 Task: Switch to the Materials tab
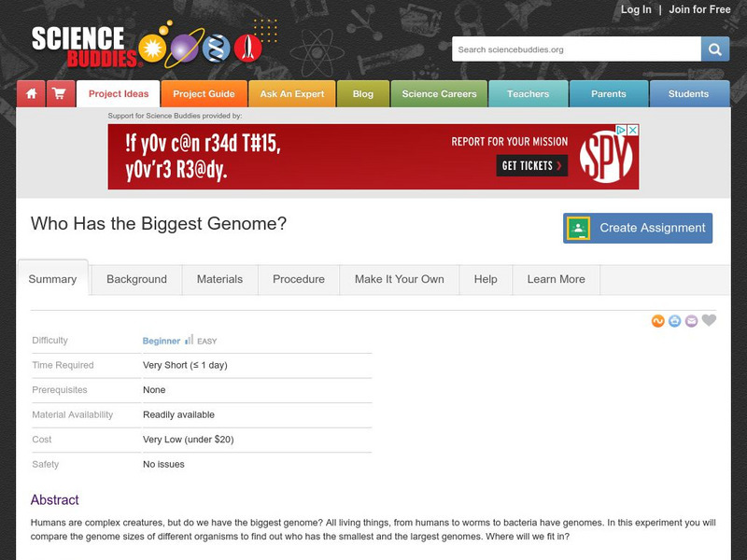pos(220,279)
